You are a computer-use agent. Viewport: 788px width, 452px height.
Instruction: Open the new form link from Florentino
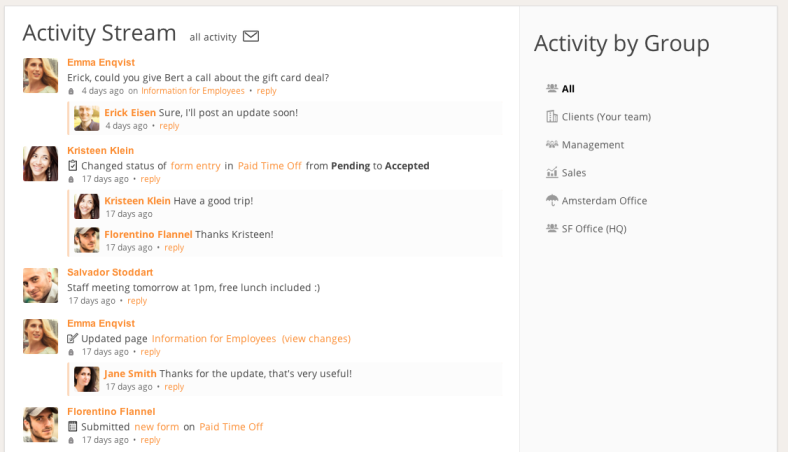156,427
